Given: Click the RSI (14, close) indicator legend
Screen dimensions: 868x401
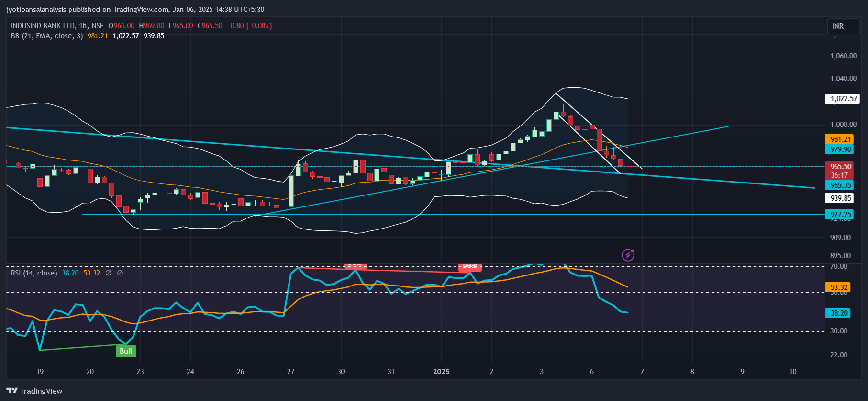Looking at the screenshot, I should (34, 273).
